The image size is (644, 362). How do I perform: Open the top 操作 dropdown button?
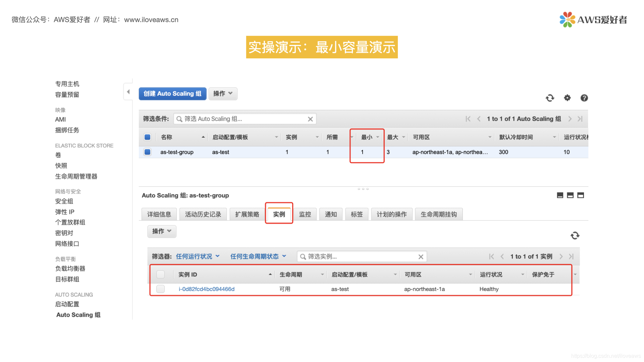(x=223, y=94)
